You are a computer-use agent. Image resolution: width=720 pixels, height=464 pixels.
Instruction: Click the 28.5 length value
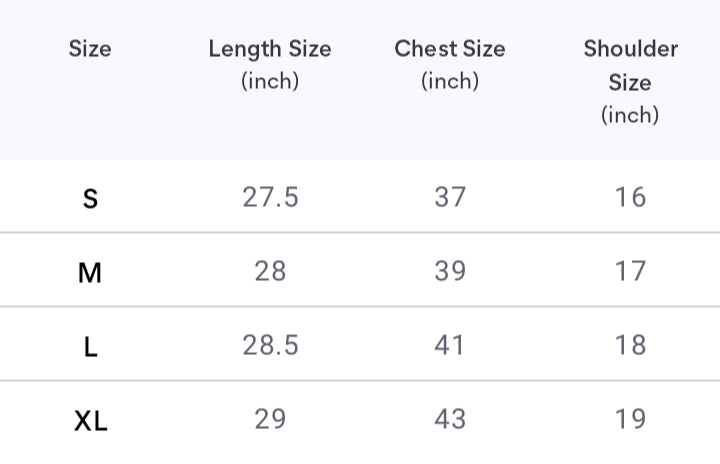[x=270, y=345]
